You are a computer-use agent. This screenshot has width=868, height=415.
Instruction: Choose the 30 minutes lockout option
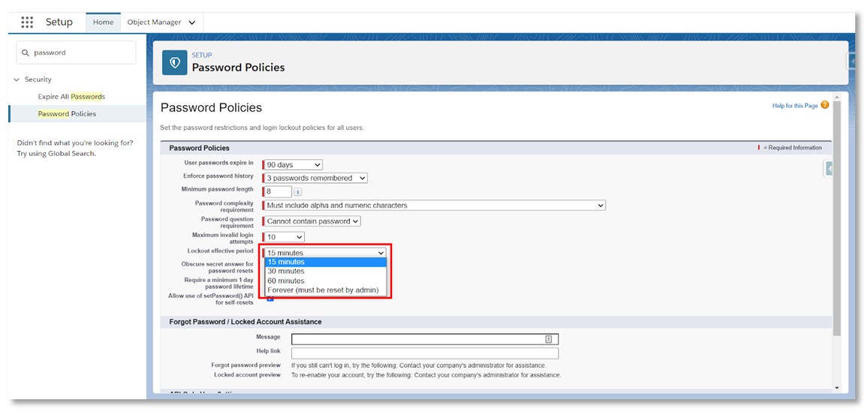(x=326, y=271)
